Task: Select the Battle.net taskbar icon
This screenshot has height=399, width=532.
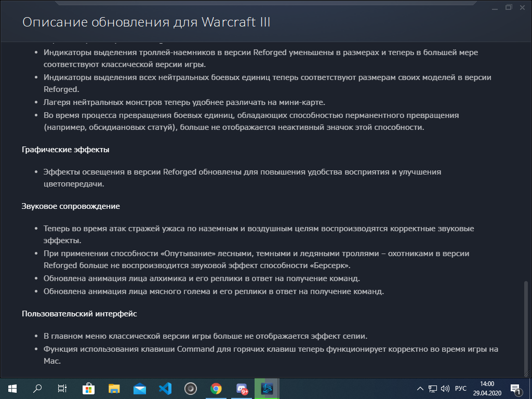Action: [267, 389]
